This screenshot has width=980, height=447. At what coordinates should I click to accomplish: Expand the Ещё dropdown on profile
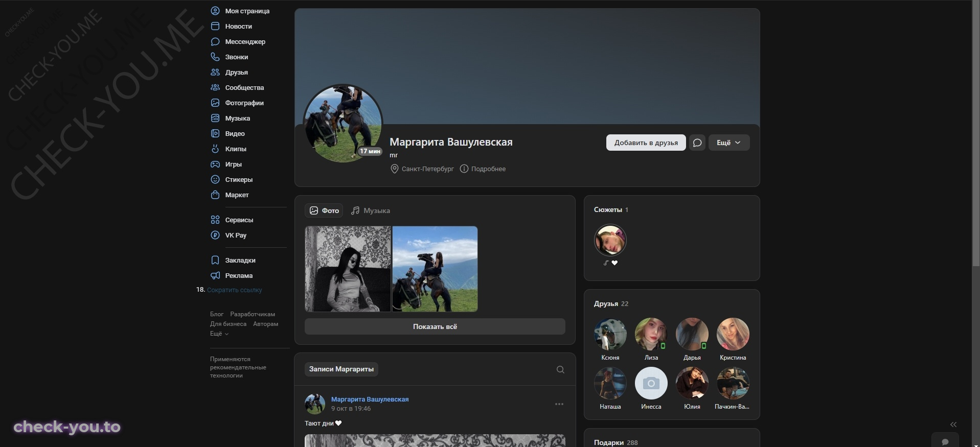point(729,143)
